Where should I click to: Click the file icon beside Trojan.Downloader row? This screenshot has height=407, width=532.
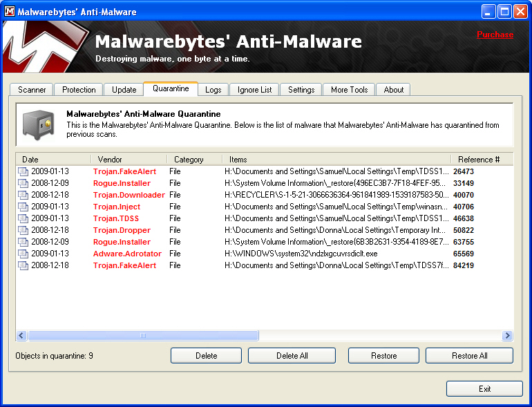pos(23,195)
